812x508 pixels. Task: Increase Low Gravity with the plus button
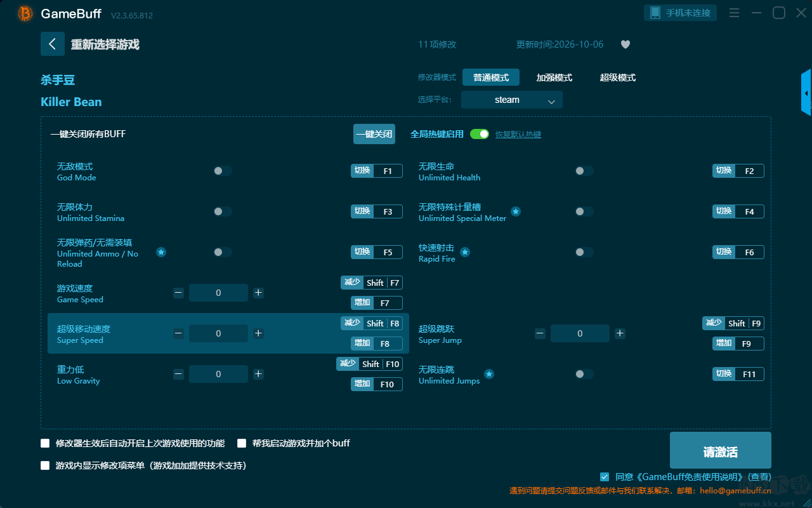click(x=258, y=374)
